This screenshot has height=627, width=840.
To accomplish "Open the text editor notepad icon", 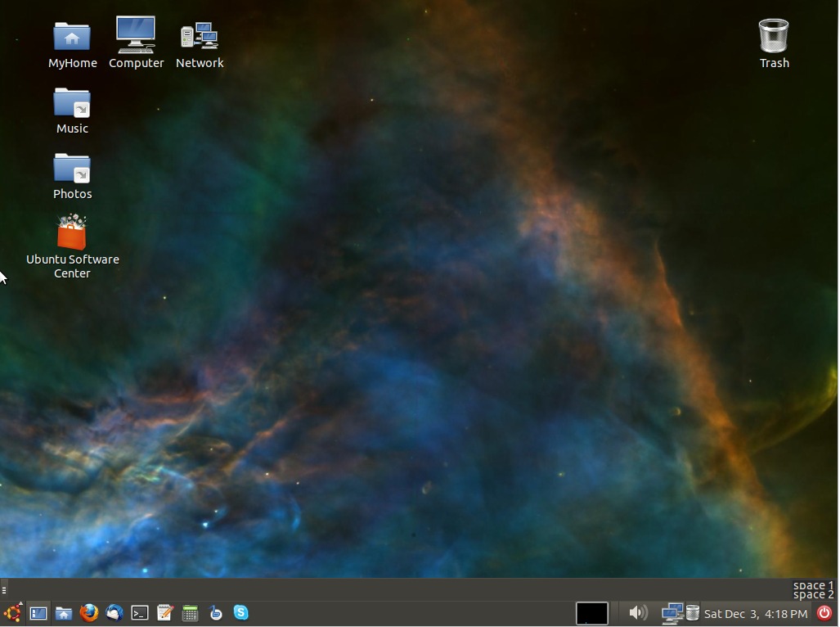I will (165, 613).
